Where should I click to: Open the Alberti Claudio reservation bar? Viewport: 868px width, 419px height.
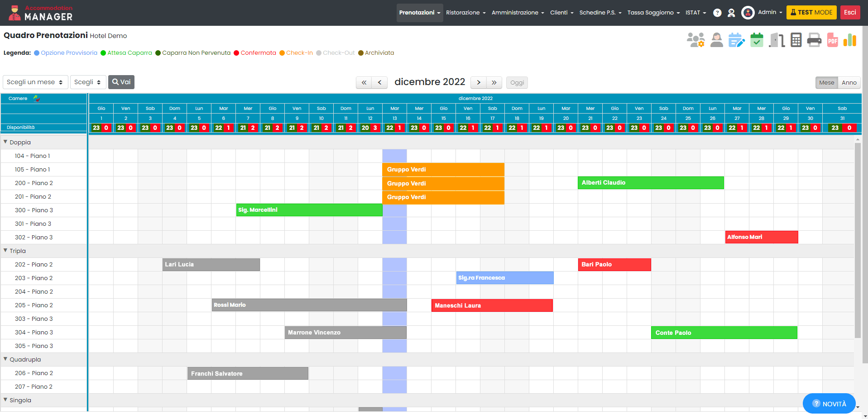click(x=651, y=183)
